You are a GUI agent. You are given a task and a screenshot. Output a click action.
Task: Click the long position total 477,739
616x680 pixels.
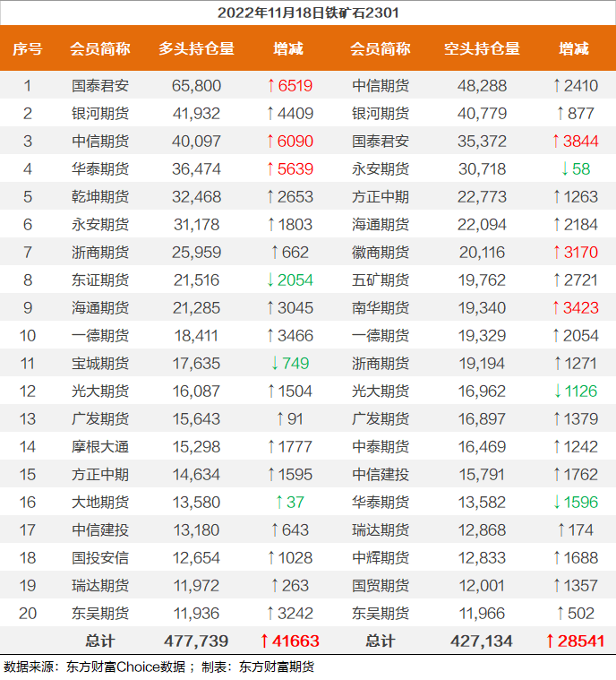(196, 641)
